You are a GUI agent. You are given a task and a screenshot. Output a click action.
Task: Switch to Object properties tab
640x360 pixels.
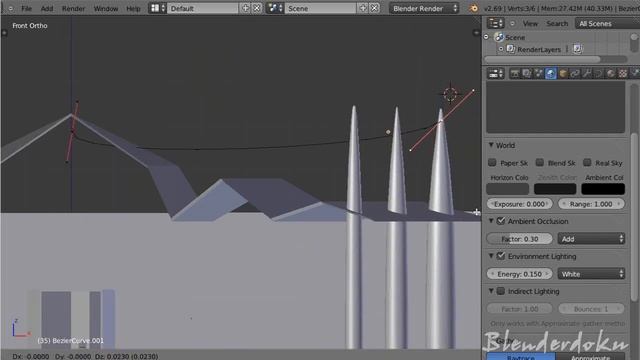563,73
